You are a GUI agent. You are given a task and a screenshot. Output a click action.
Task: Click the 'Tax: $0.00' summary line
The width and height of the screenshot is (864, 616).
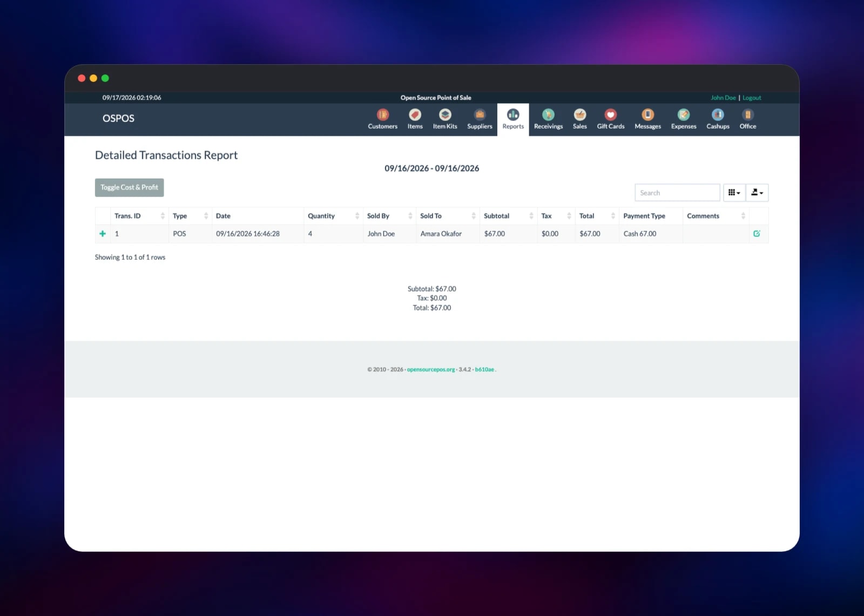pyautogui.click(x=431, y=298)
